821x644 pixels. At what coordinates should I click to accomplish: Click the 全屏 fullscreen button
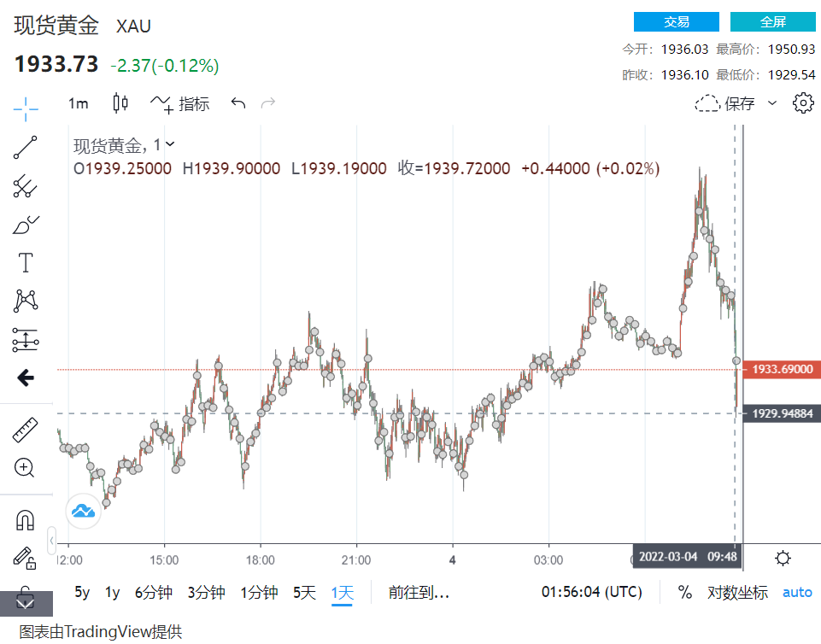(x=772, y=22)
